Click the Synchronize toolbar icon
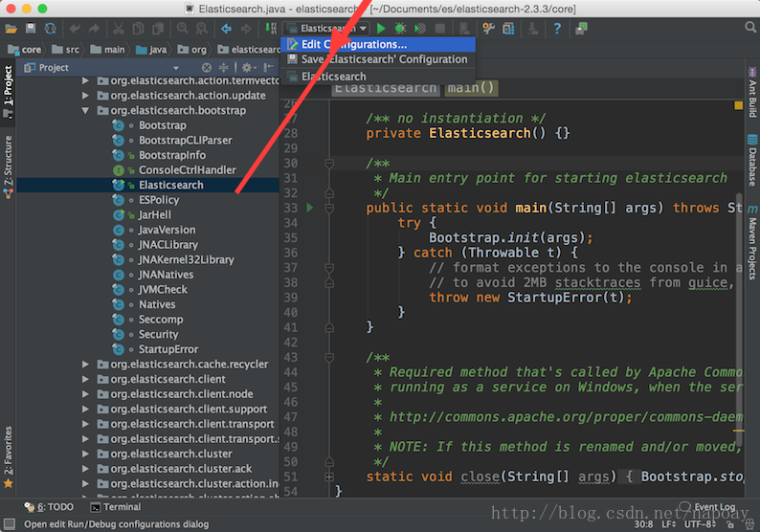 [x=51, y=29]
